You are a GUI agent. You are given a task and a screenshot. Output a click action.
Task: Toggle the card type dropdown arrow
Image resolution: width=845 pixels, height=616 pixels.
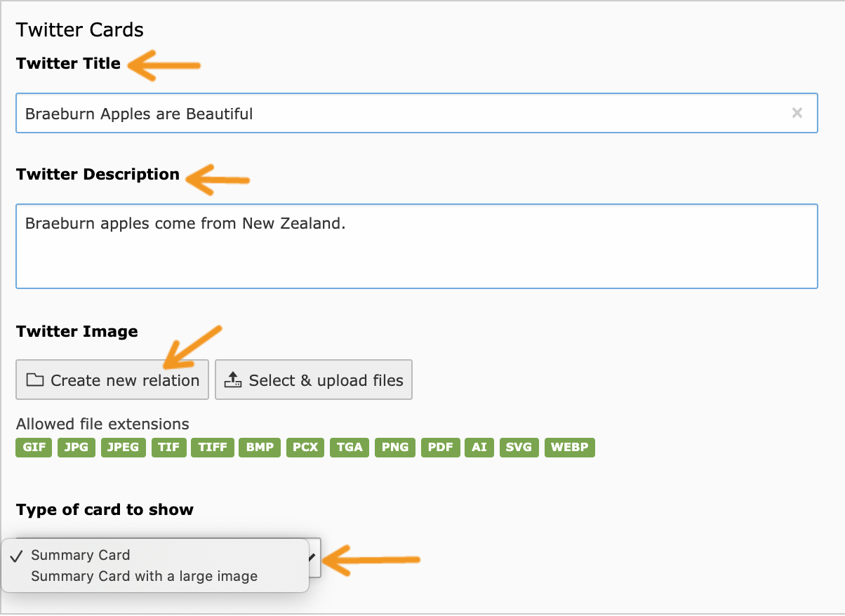(x=313, y=558)
